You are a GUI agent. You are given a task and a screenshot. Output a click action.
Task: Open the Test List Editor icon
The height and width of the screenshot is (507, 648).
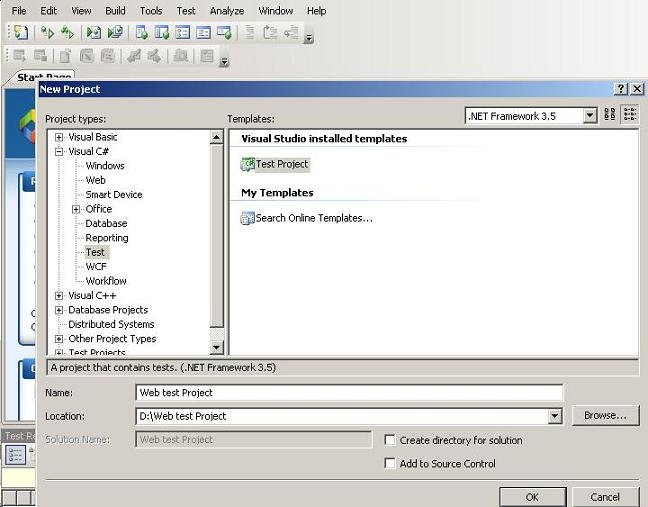coord(162,33)
